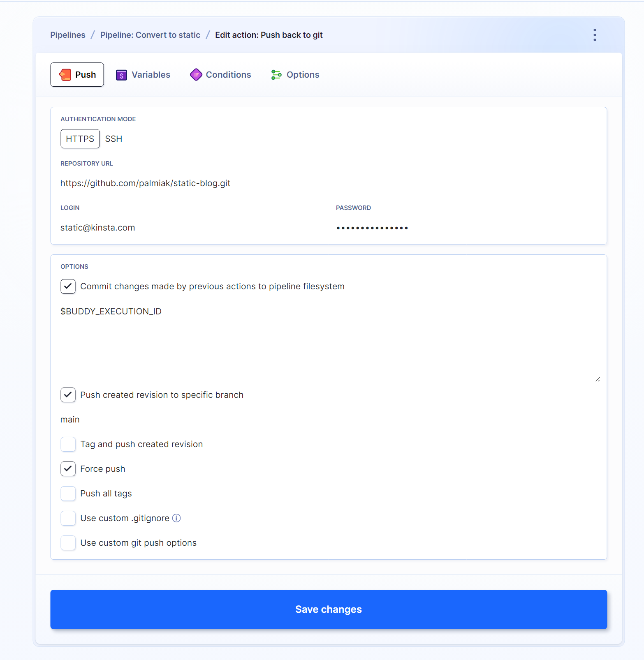Click the green Options sliders icon
This screenshot has width=644, height=660.
276,75
